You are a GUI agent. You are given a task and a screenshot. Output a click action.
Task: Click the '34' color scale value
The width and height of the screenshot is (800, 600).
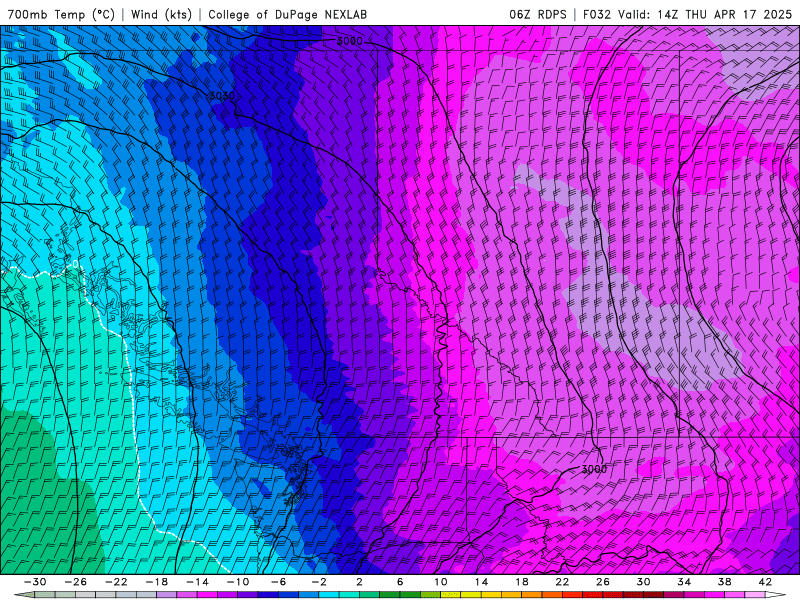(684, 582)
